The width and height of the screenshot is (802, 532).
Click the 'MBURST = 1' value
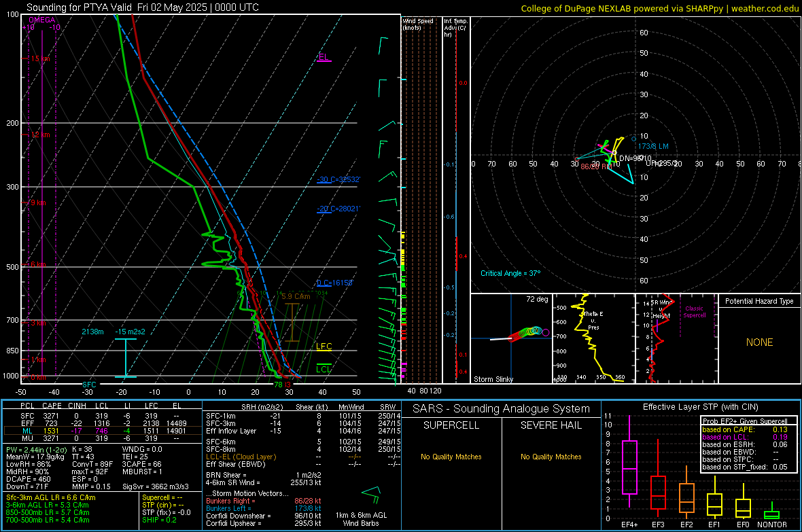tap(141, 471)
